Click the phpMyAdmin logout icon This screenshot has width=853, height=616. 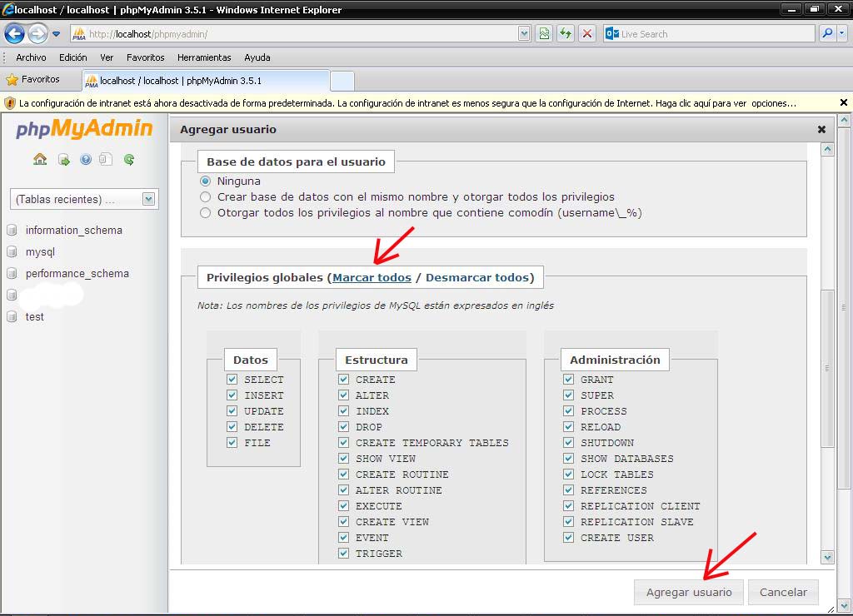pos(63,159)
